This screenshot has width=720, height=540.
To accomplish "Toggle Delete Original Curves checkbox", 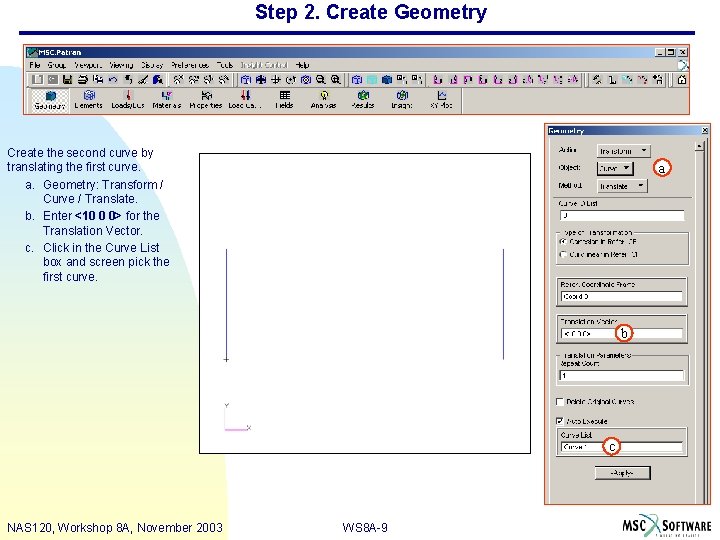I will click(560, 402).
